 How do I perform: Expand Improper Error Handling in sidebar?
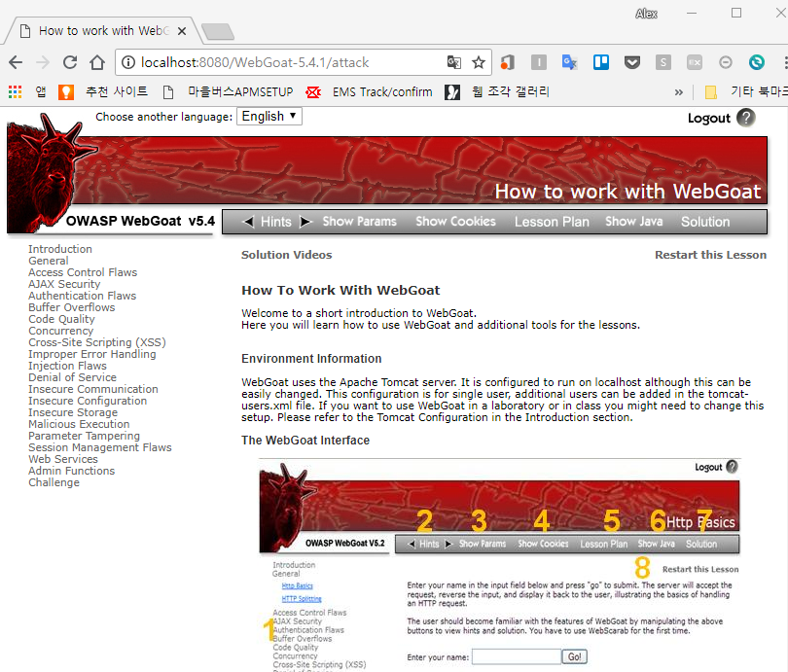[x=92, y=354]
